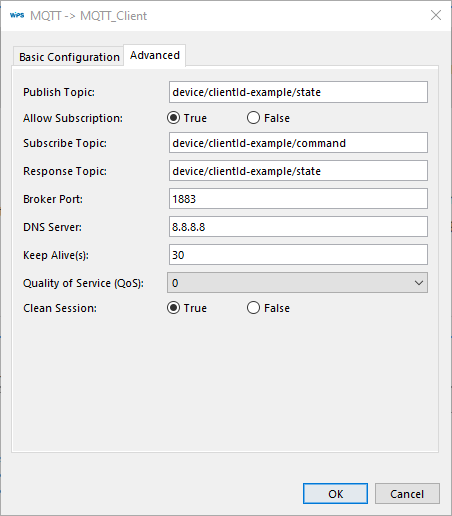
Task: Switch to the Basic Configuration tab
Action: pyautogui.click(x=69, y=57)
